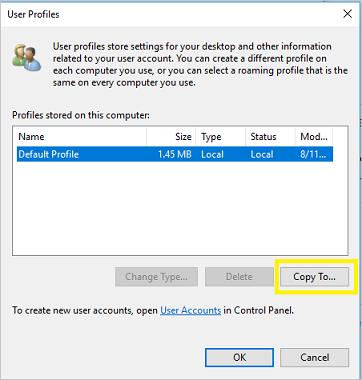Click the Type column header
The width and height of the screenshot is (362, 380).
point(221,137)
